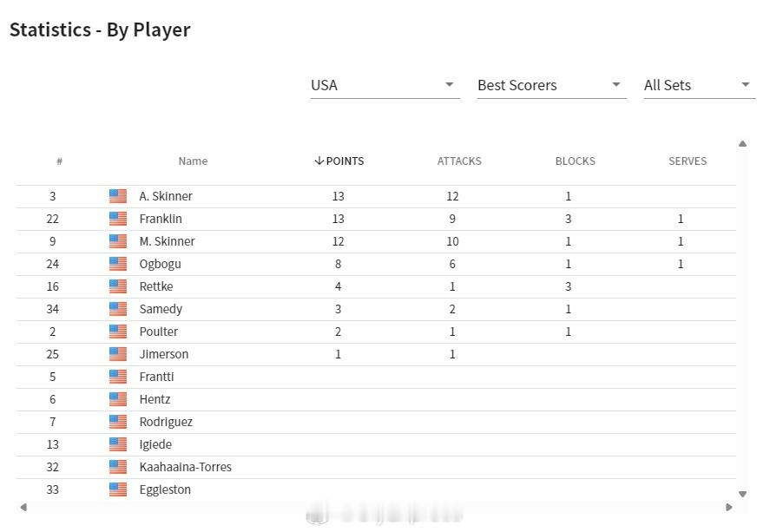The width and height of the screenshot is (770, 532).
Task: Click the vertical scrollbar track
Action: [x=742, y=319]
